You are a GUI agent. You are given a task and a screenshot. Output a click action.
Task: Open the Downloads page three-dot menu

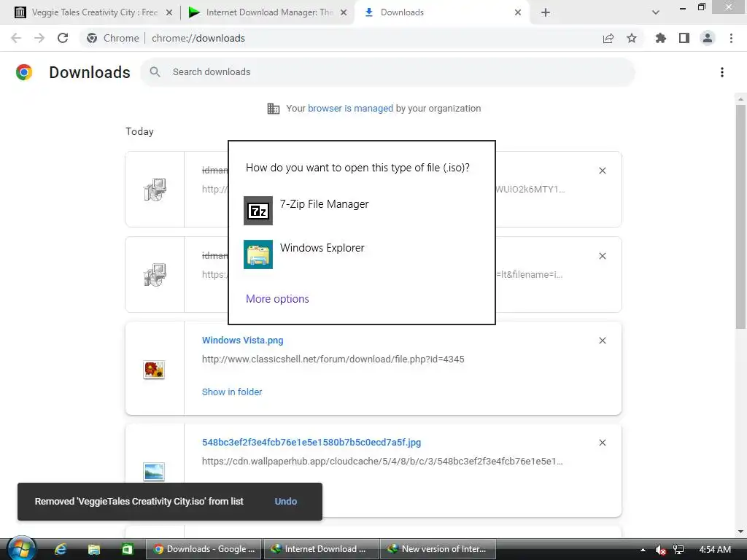click(722, 72)
